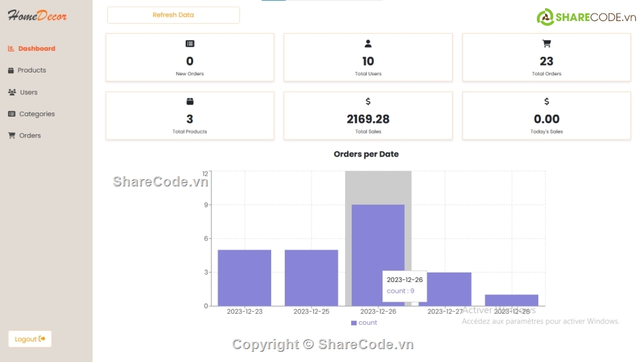Screen dimensions: 644x362
Task: Click the Total Users person icon
Action: (x=368, y=44)
